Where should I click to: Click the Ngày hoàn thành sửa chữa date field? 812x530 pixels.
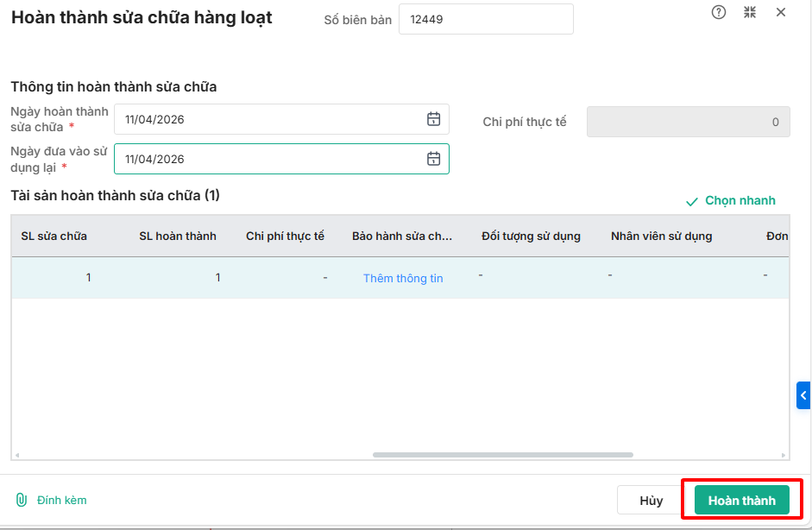tap(268, 119)
